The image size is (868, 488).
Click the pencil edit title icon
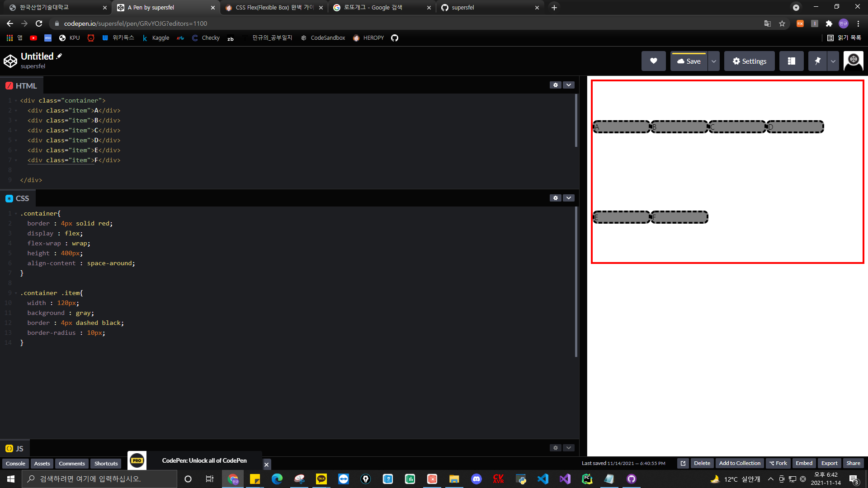tap(59, 56)
